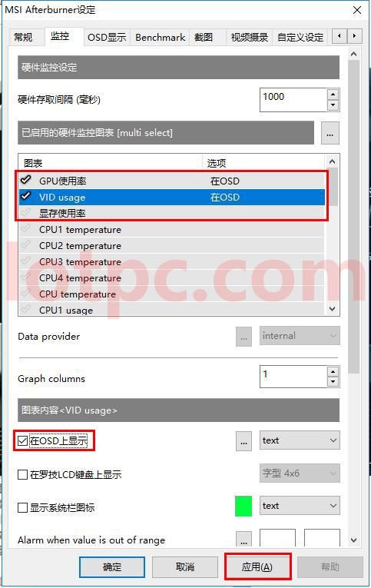
Task: Uncheck the 在OSD上显示 checkbox
Action: (x=23, y=441)
